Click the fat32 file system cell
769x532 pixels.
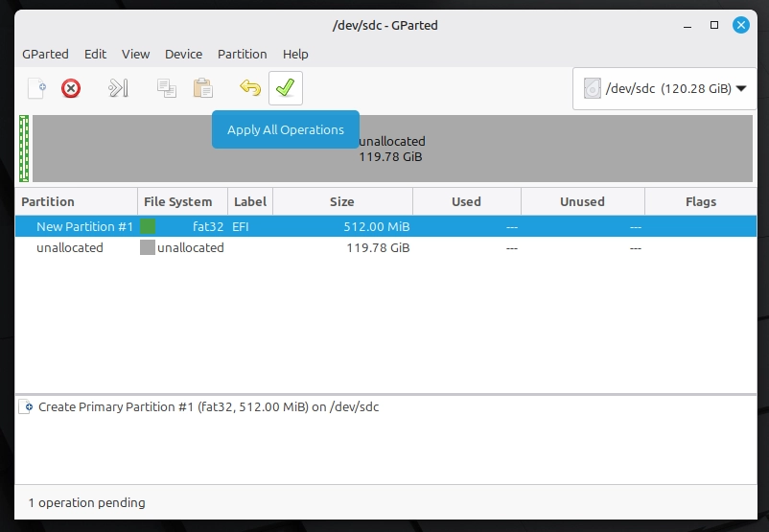coord(208,226)
